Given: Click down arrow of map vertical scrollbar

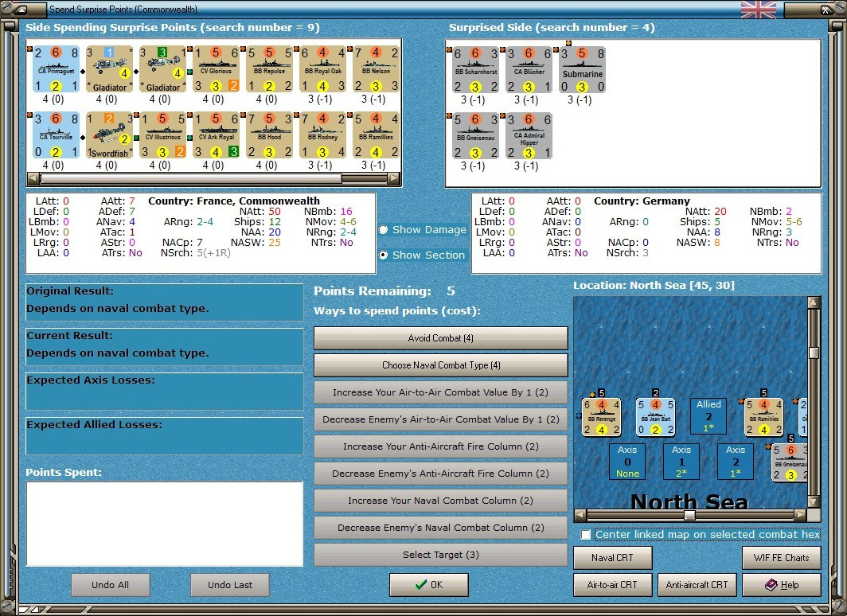Looking at the screenshot, I should (x=814, y=501).
